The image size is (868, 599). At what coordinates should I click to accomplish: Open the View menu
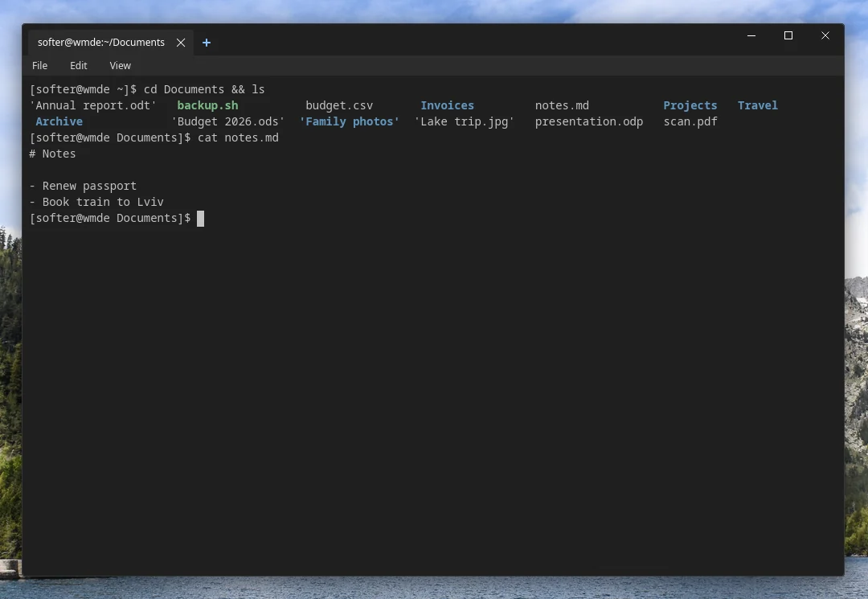click(120, 65)
